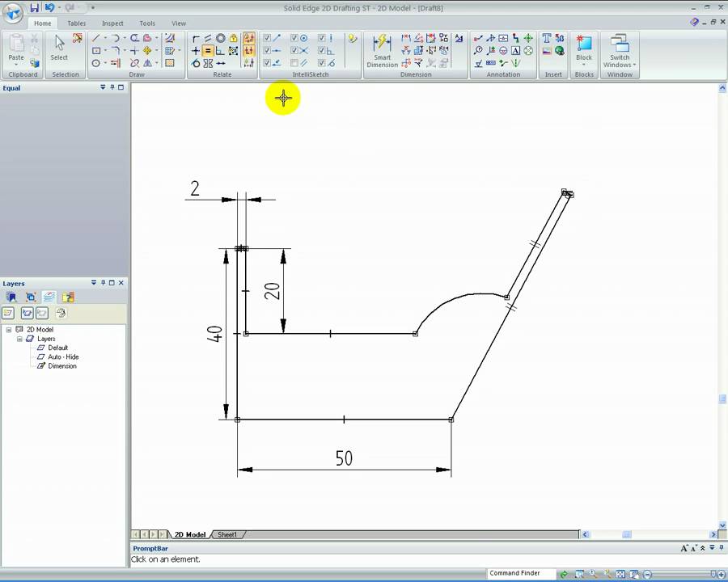Select the Text tool in Insert group
This screenshot has width=728, height=582.
pyautogui.click(x=547, y=38)
